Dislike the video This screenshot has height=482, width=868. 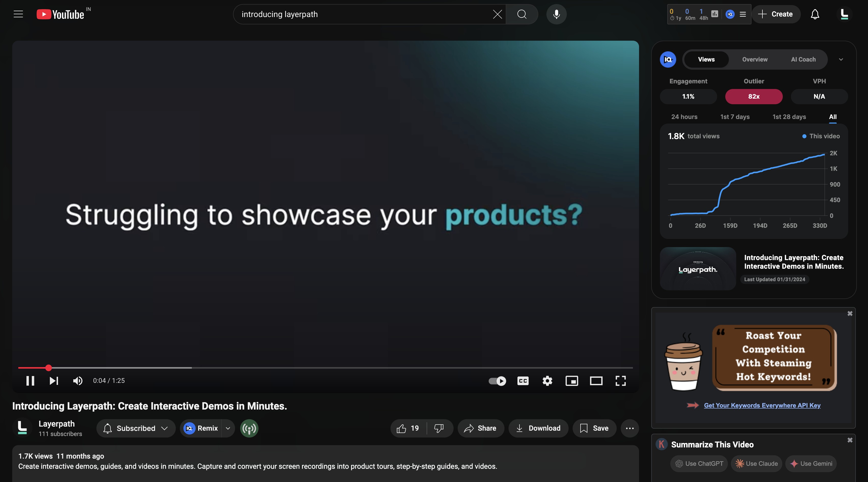[x=439, y=428]
